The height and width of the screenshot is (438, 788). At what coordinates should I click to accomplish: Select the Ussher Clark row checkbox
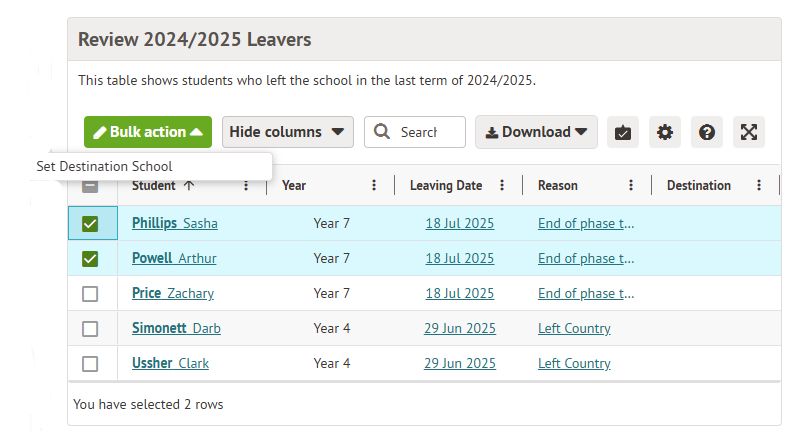pos(90,364)
